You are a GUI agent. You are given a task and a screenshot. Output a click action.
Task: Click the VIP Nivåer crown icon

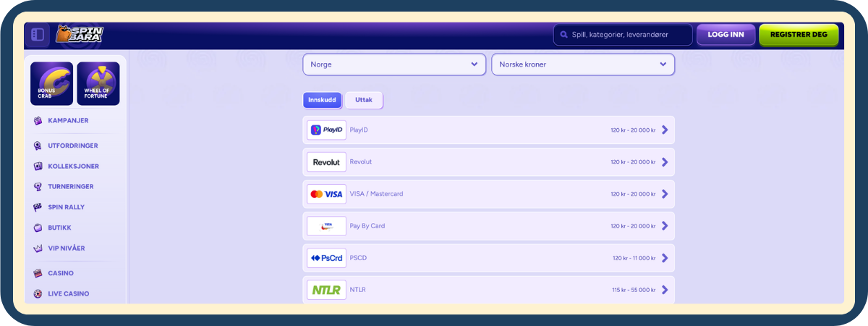pos(38,248)
